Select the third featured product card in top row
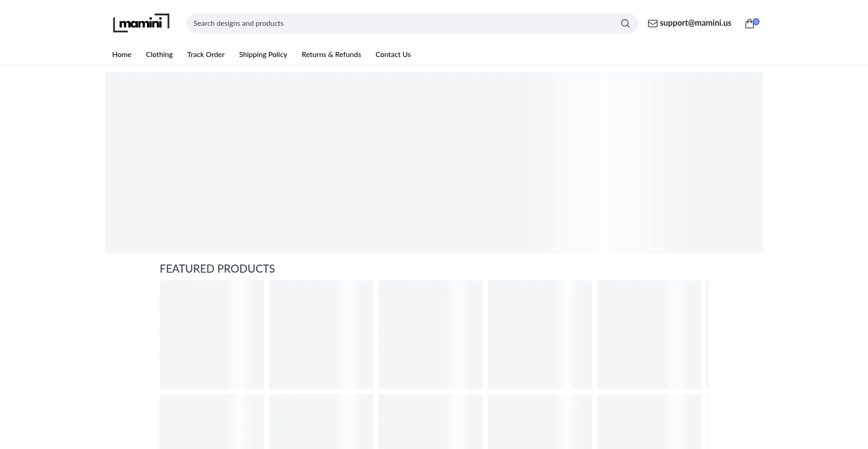Screen dimensions: 868x449 pos(430,335)
